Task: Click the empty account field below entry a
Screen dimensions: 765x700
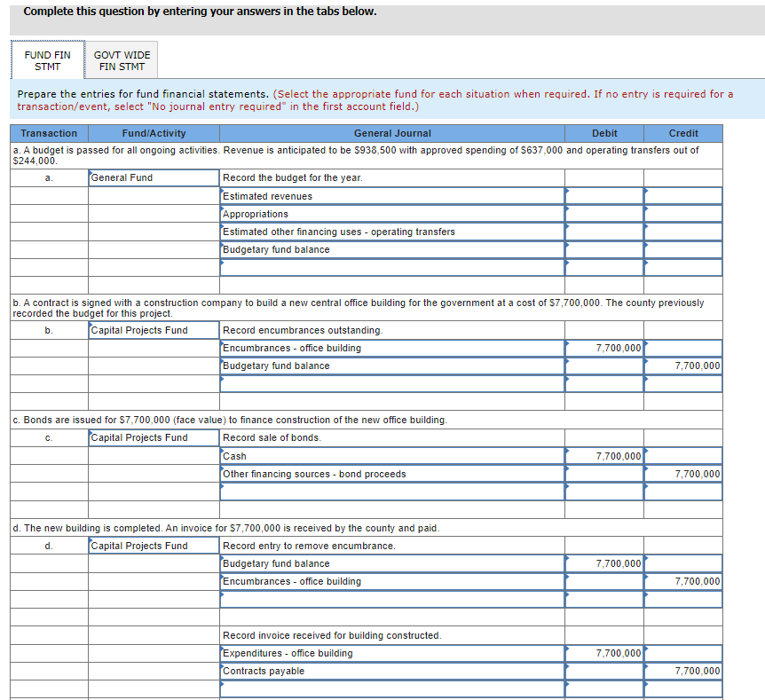Action: 392,268
